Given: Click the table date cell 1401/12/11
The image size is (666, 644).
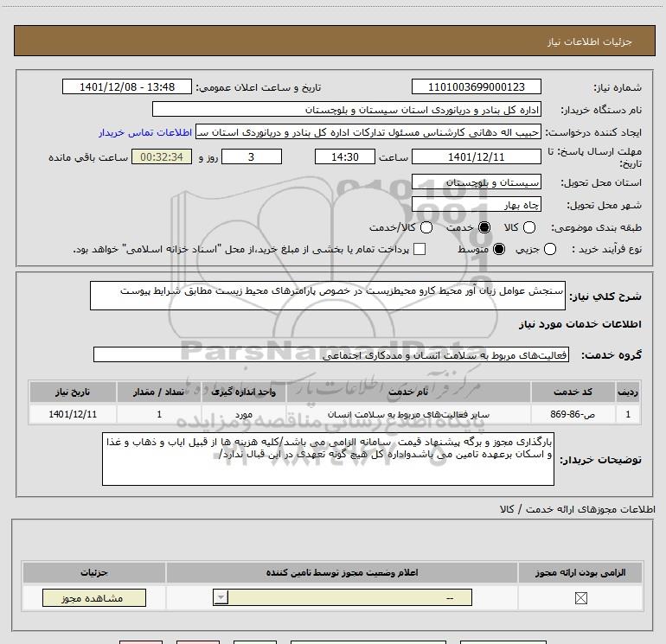Looking at the screenshot, I should (x=73, y=414).
